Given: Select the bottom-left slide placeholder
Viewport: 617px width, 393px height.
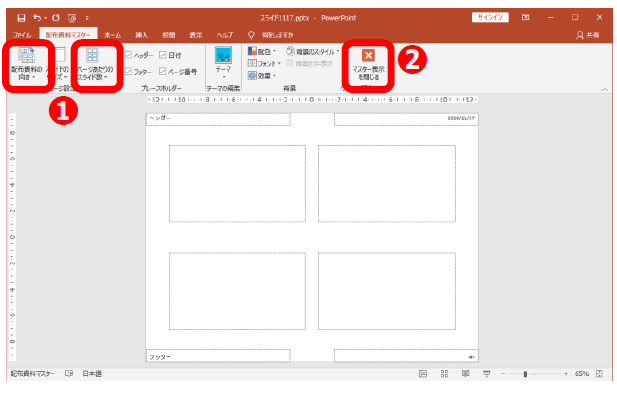Looking at the screenshot, I should (x=237, y=291).
